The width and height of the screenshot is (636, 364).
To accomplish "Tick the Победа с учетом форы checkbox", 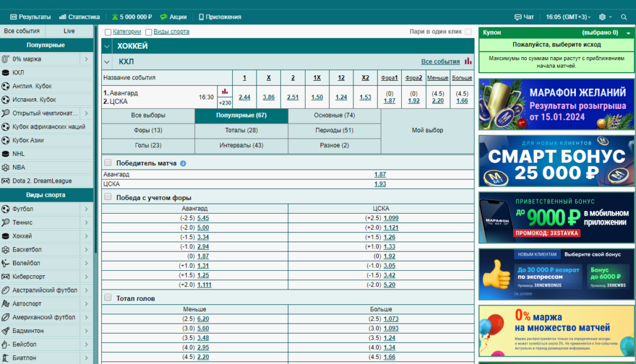I will pyautogui.click(x=108, y=197).
